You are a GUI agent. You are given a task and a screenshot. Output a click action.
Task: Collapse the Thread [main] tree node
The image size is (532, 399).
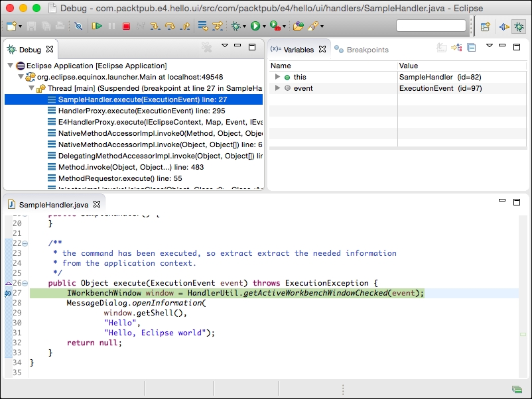coord(32,88)
